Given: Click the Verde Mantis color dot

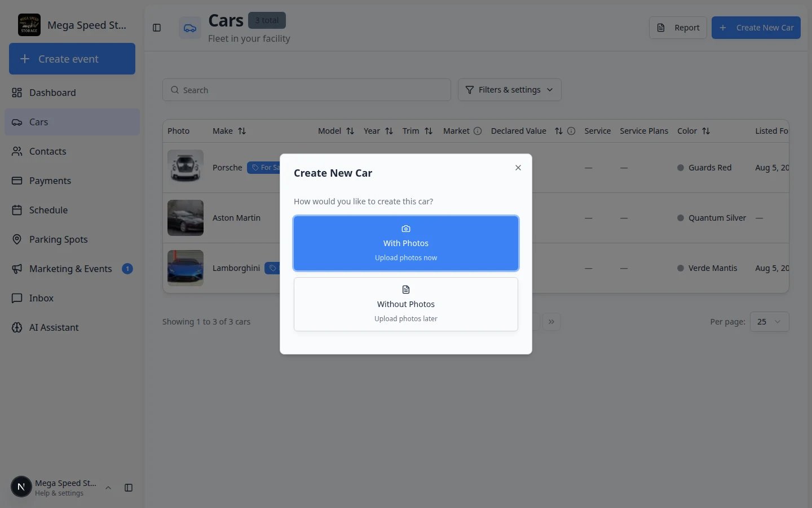Looking at the screenshot, I should click(681, 268).
